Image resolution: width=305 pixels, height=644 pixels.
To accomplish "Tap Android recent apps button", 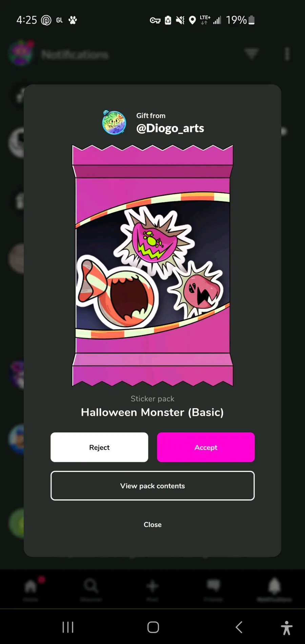I will [68, 627].
